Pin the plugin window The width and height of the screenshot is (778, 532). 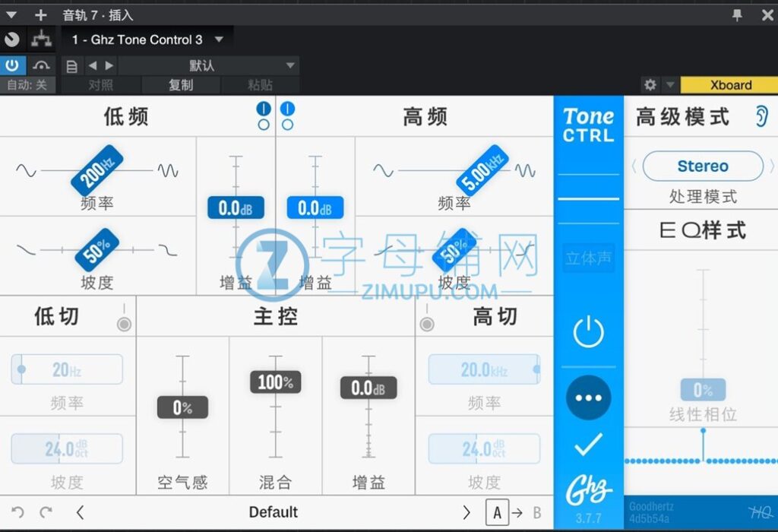737,14
